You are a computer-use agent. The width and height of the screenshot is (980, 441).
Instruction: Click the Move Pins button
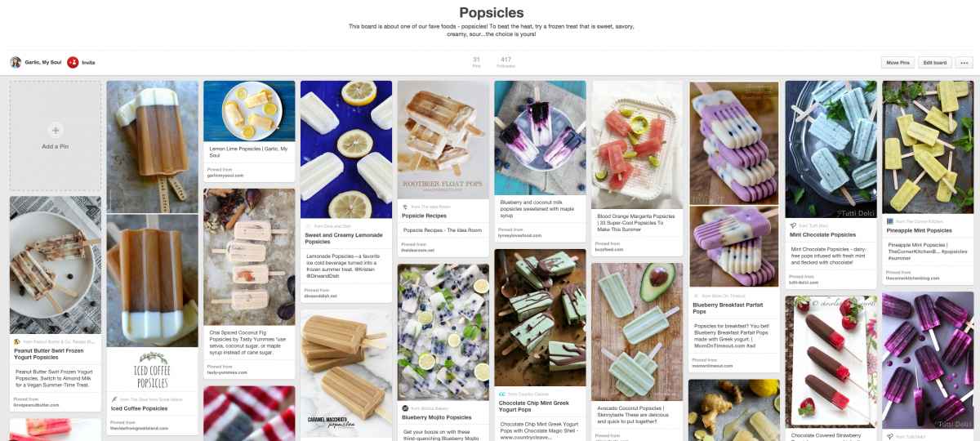(898, 63)
